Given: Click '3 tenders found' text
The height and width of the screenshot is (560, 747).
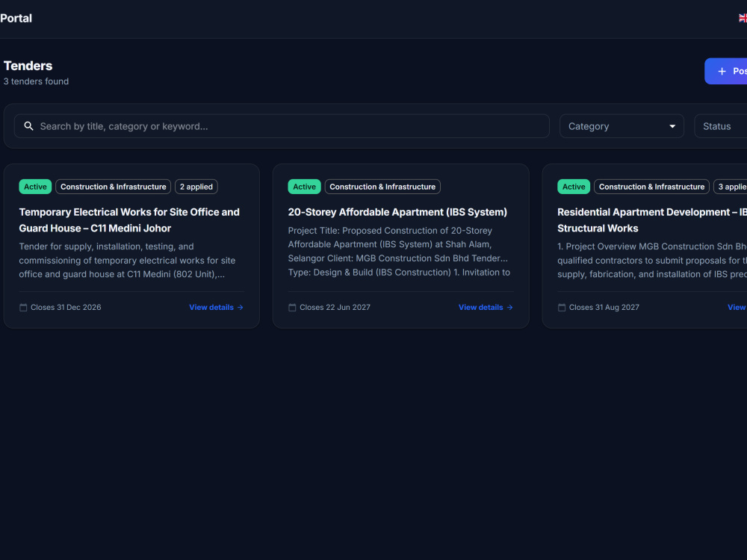Looking at the screenshot, I should [36, 81].
